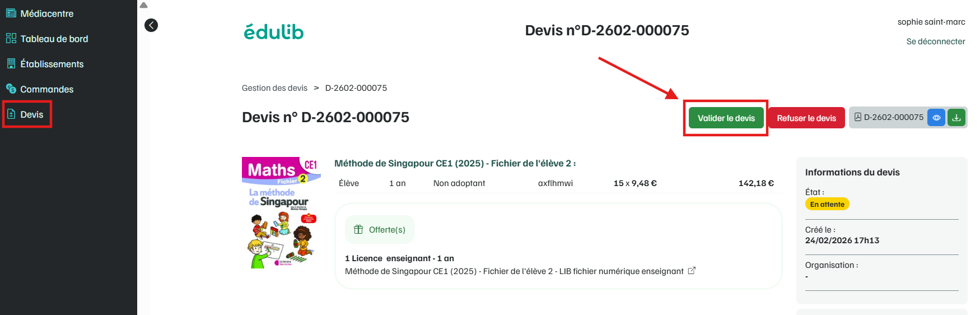Click the user name sophie saint-marc
980x315 pixels.
click(931, 22)
